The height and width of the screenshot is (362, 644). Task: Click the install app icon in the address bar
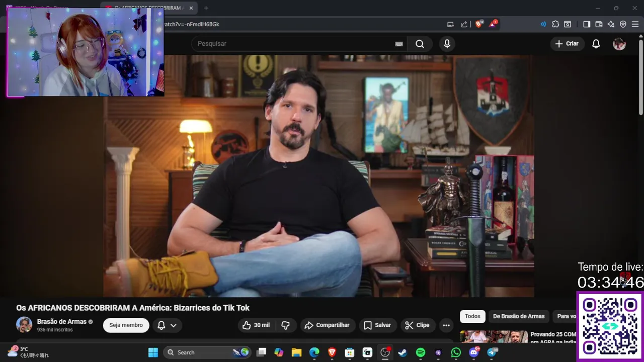(450, 24)
